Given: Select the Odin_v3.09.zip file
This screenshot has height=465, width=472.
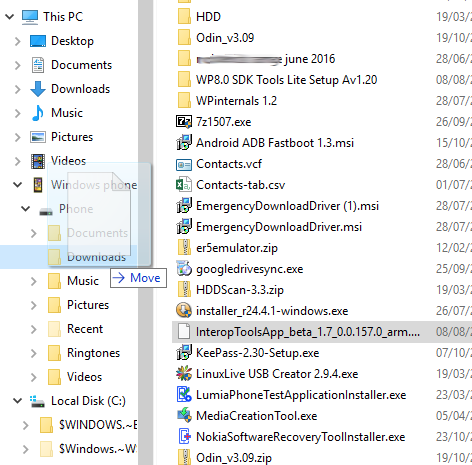Looking at the screenshot, I should (x=234, y=458).
